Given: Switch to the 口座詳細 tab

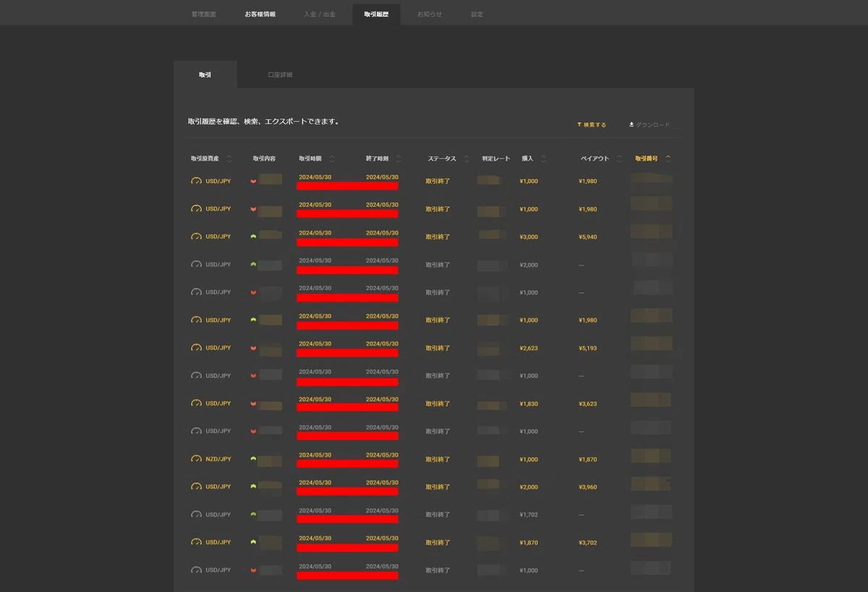Looking at the screenshot, I should pos(280,75).
